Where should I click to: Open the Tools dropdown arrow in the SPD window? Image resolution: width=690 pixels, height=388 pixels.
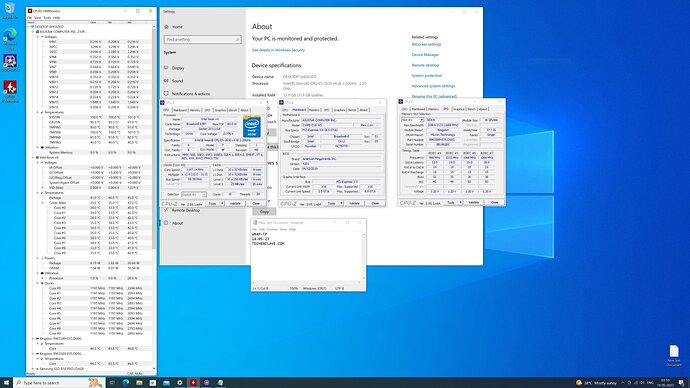pyautogui.click(x=460, y=202)
